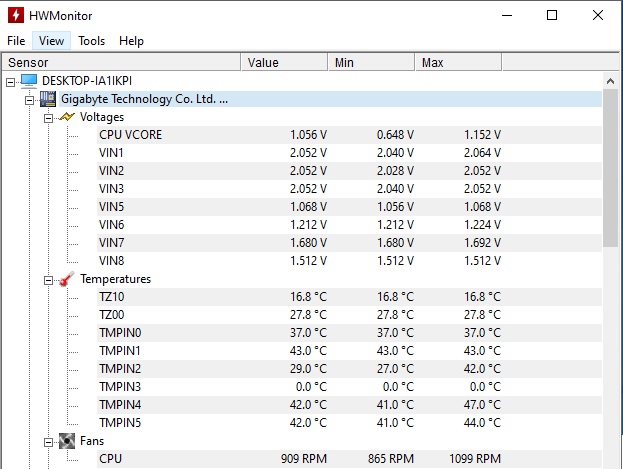623x469 pixels.
Task: Select the TZ00 temperature row
Action: tap(350, 315)
